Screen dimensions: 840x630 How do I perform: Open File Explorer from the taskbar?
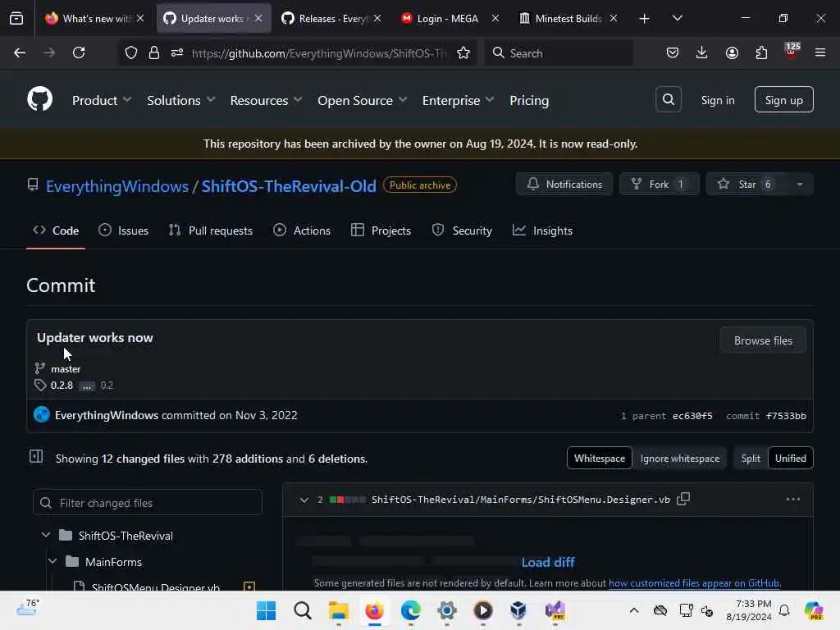(x=339, y=610)
